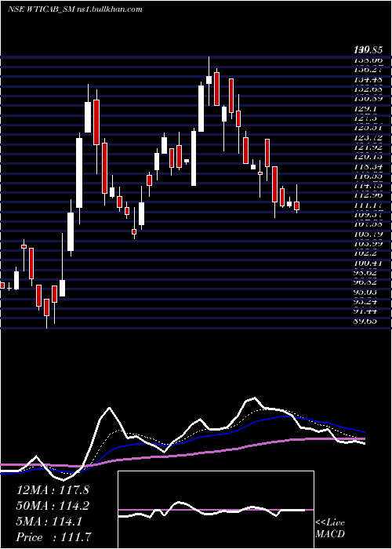Click the 100.41 price axis label

pos(368,264)
